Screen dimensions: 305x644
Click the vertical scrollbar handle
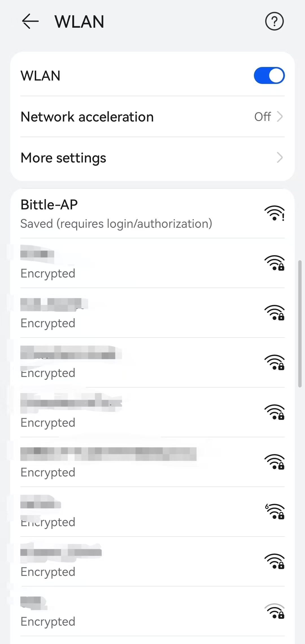(300, 324)
